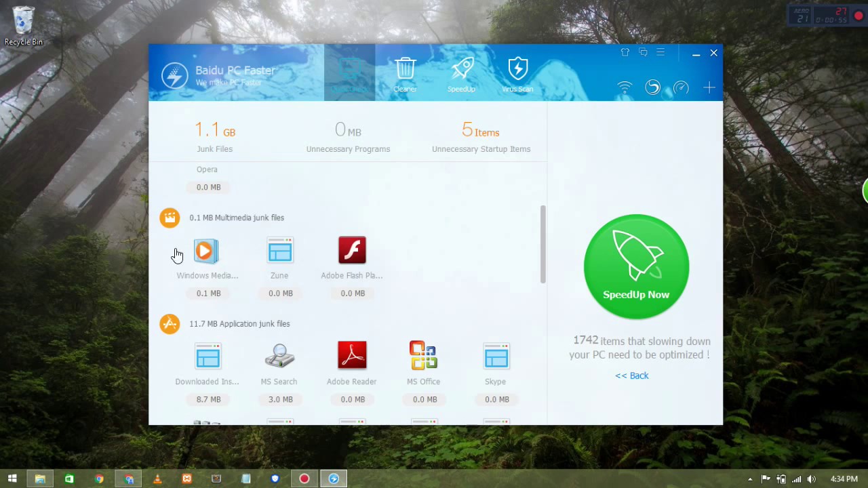Open the Notepad taskbar icon

[245, 479]
